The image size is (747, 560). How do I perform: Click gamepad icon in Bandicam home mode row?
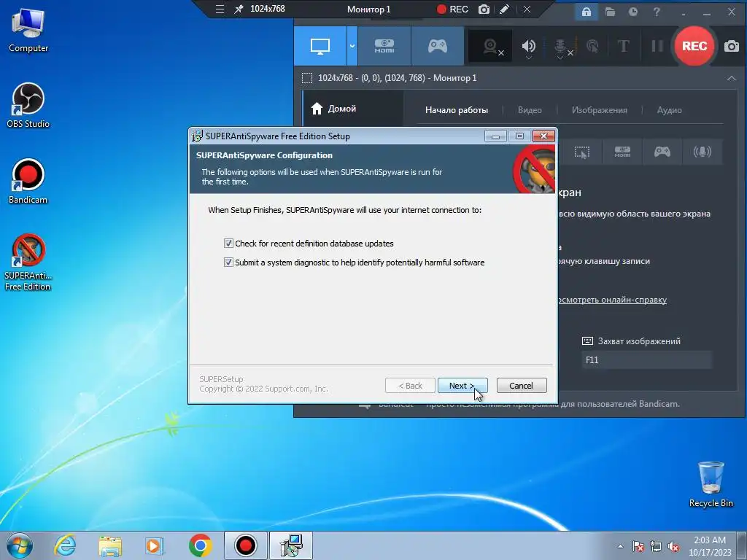662,152
